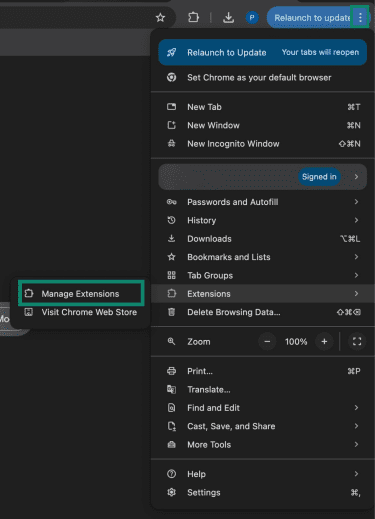
Task: Click the Downloads arrow icon in menu
Action: (x=171, y=238)
